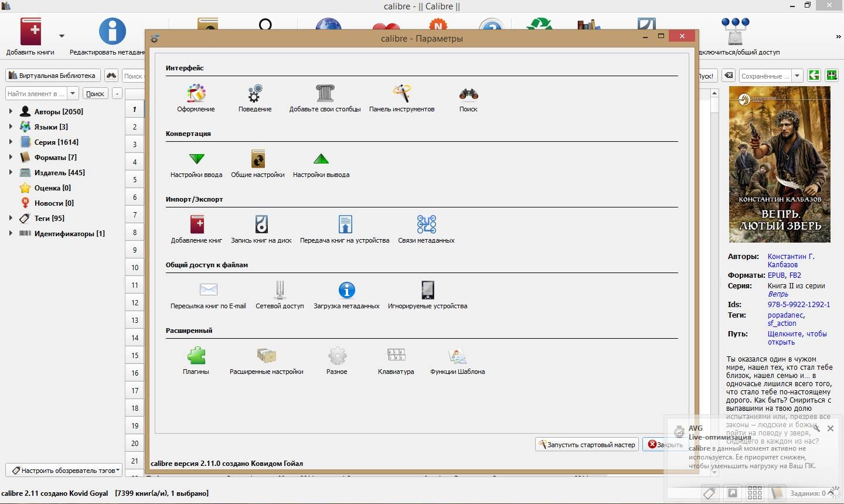Image resolution: width=844 pixels, height=504 pixels.
Task: Open the Поведение behavior settings
Action: (255, 98)
